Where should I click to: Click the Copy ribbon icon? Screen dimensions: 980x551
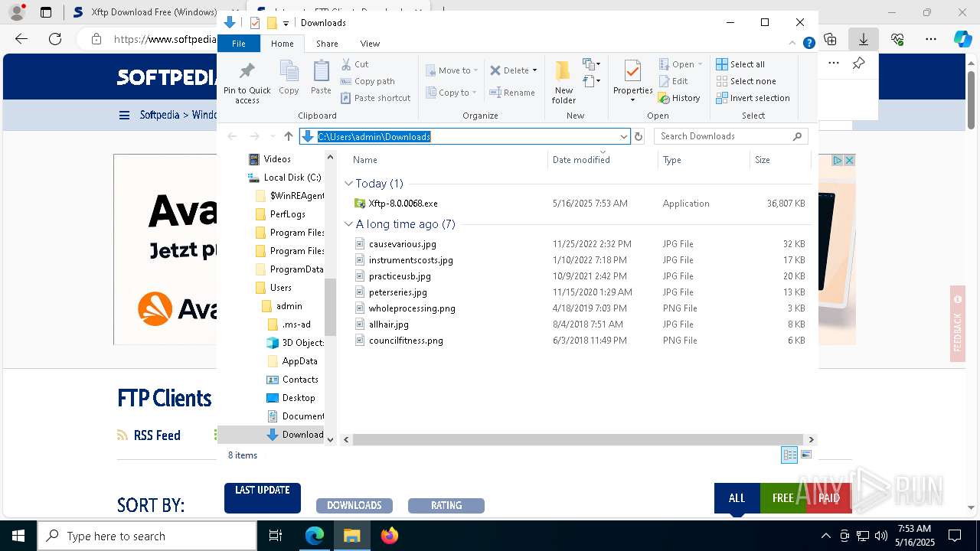click(x=289, y=77)
